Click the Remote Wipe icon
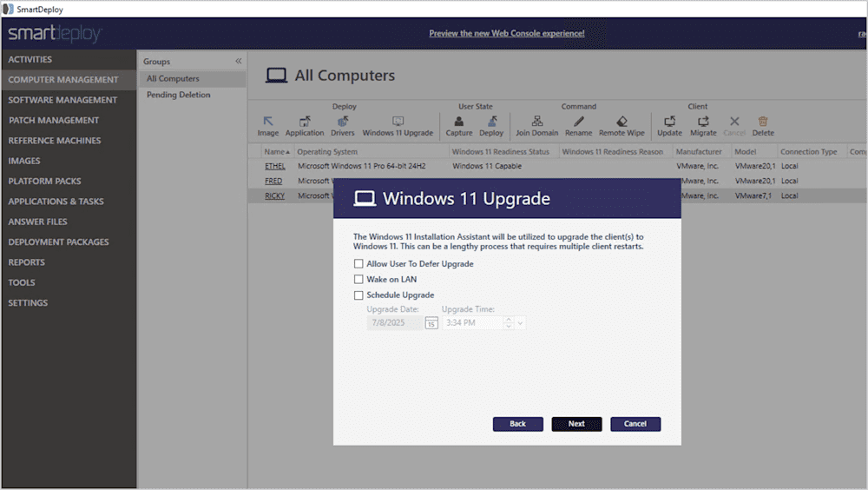The image size is (868, 490). click(x=621, y=122)
